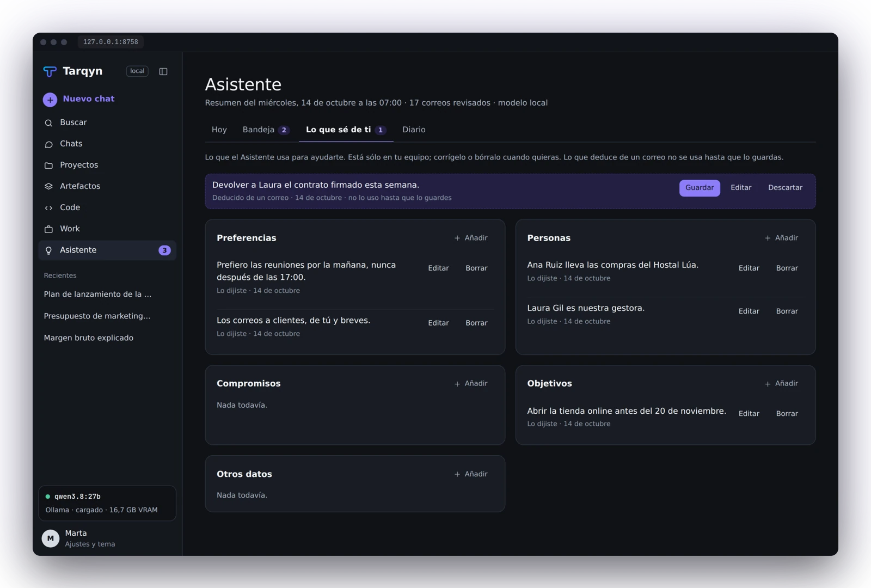Click the local badge next to Tarqyn
This screenshot has width=871, height=588.
(137, 71)
